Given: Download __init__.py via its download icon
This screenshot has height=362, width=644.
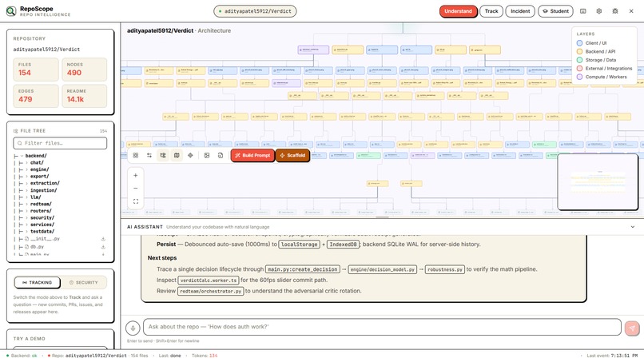Looking at the screenshot, I should click(103, 239).
